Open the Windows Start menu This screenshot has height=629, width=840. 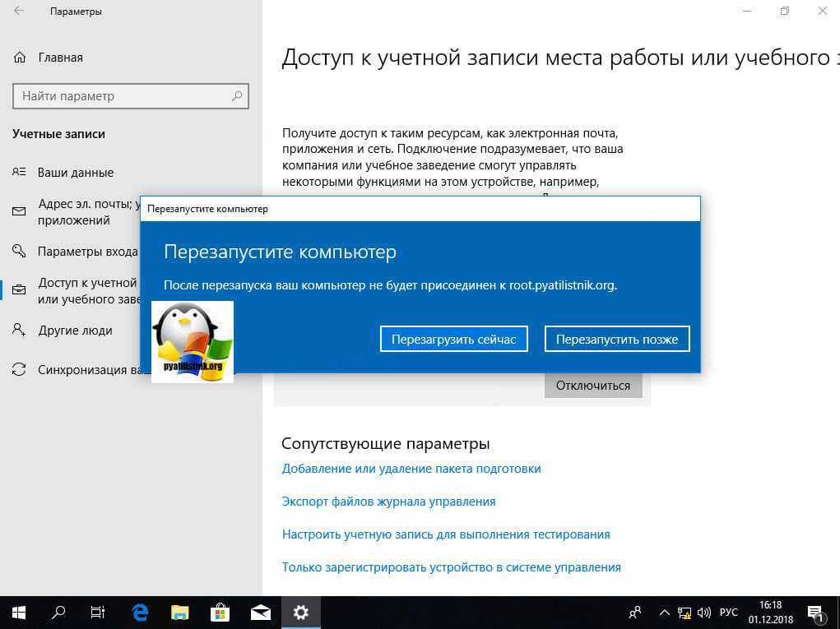[19, 613]
